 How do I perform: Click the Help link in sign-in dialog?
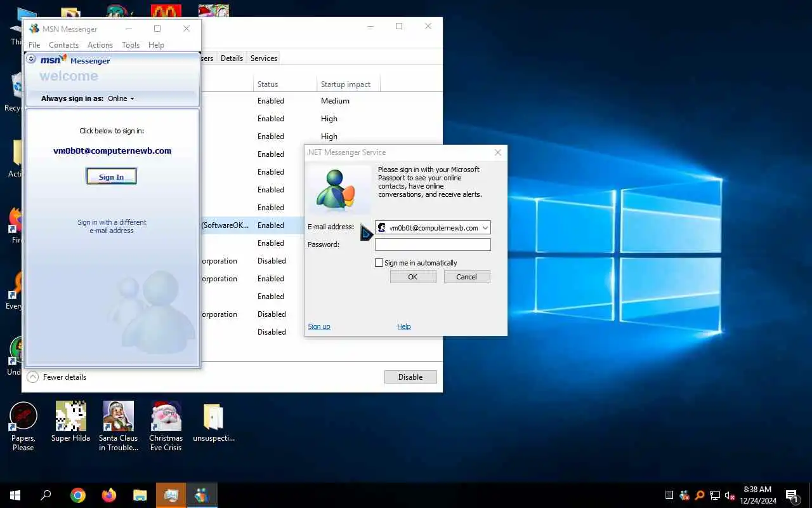(x=404, y=326)
